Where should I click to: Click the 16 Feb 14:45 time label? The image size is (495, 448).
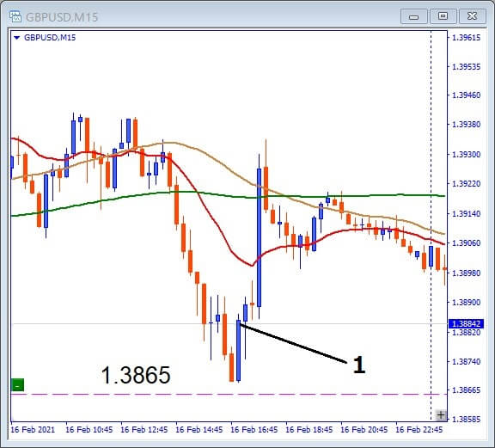click(x=199, y=430)
